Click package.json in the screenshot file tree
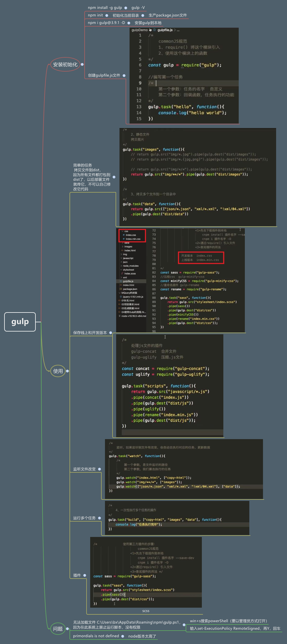The height and width of the screenshot is (644, 287). (x=130, y=289)
